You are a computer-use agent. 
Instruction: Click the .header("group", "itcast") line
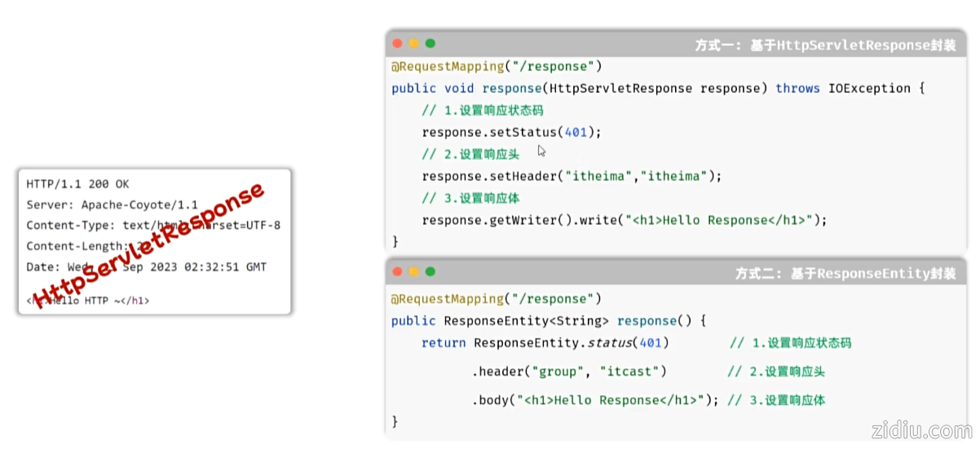(569, 372)
